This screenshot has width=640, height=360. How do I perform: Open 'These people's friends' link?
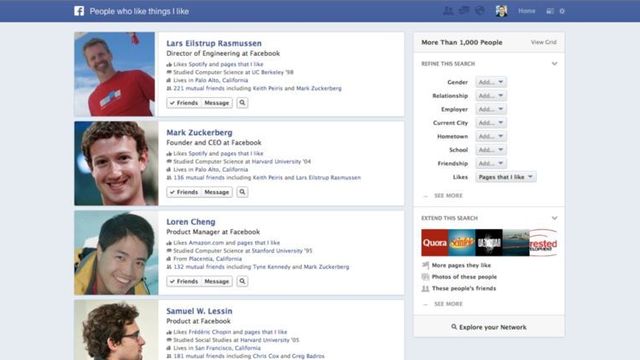(464, 288)
